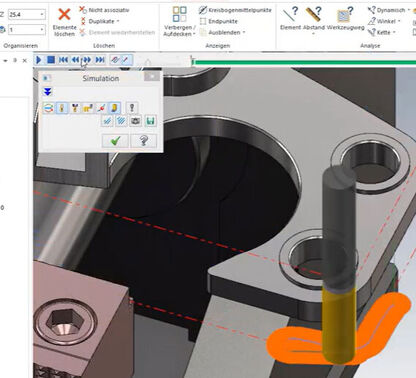
Task: Open simulation options with gray tool icon
Action: click(132, 108)
